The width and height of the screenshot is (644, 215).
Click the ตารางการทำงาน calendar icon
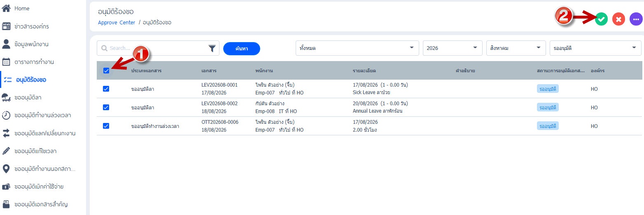tap(6, 62)
